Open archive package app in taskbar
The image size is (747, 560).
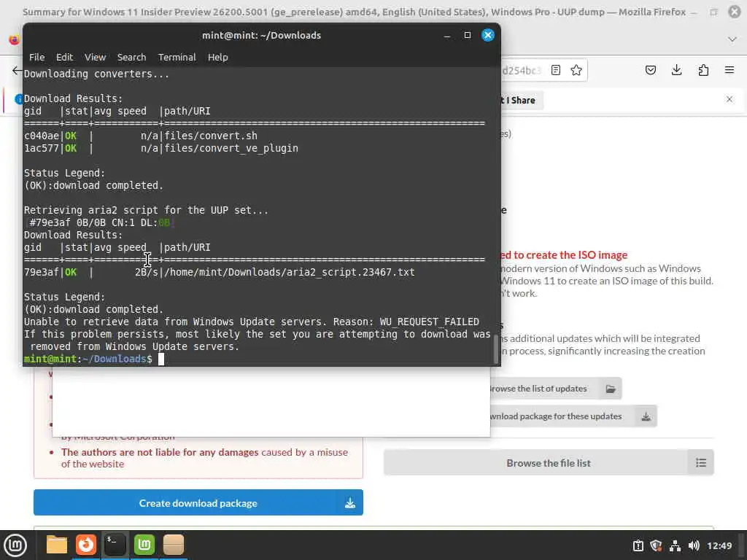coord(174,545)
